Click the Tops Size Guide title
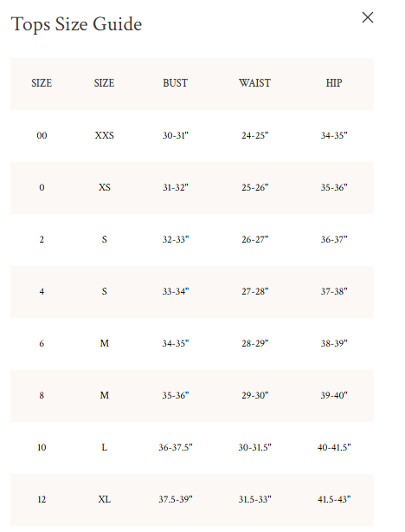This screenshot has height=532, width=405. 76,24
